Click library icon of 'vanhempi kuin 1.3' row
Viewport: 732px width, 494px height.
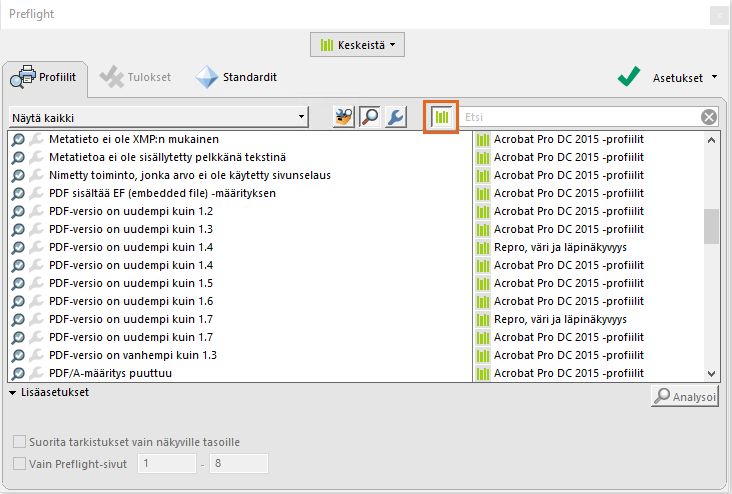[x=483, y=355]
